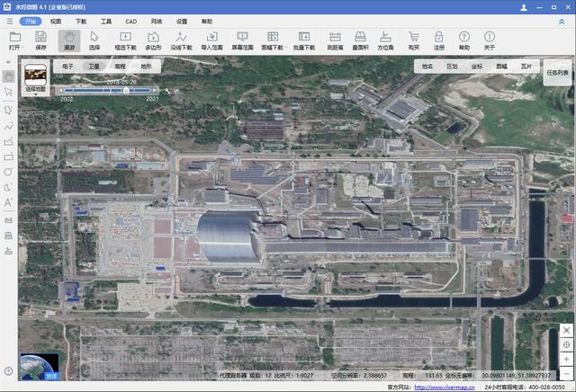Viewport: 576px width, 392px height.
Task: Open the 购买 (Purchase) cart icon
Action: [413, 40]
